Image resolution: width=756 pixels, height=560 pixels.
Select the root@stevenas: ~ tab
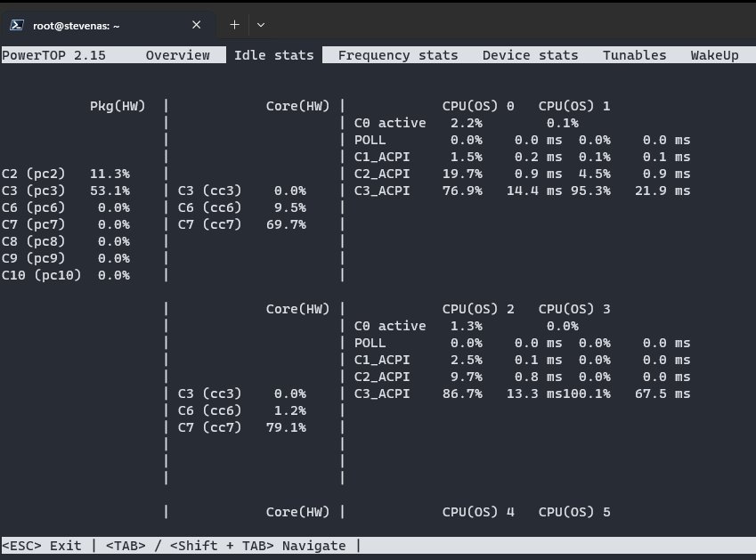[x=108, y=25]
